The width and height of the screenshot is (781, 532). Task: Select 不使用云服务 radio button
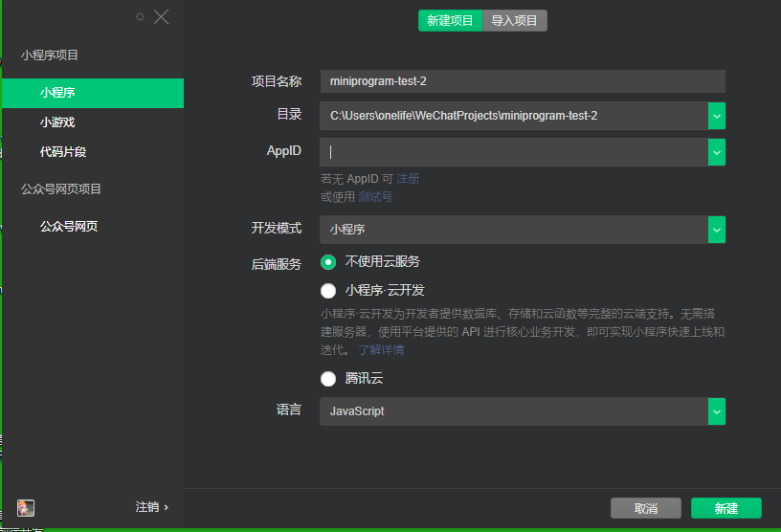pyautogui.click(x=328, y=262)
